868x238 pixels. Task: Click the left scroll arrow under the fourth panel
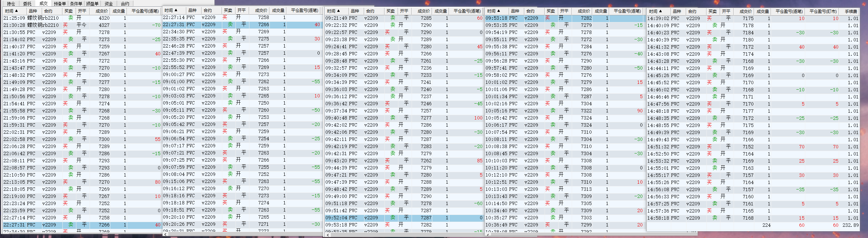coord(488,234)
